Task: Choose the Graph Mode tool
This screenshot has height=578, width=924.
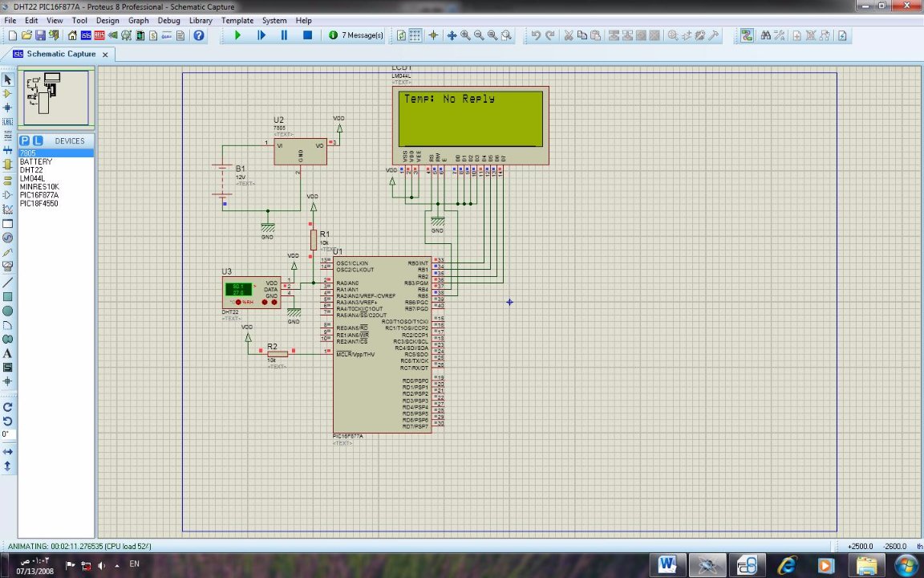Action: click(8, 209)
